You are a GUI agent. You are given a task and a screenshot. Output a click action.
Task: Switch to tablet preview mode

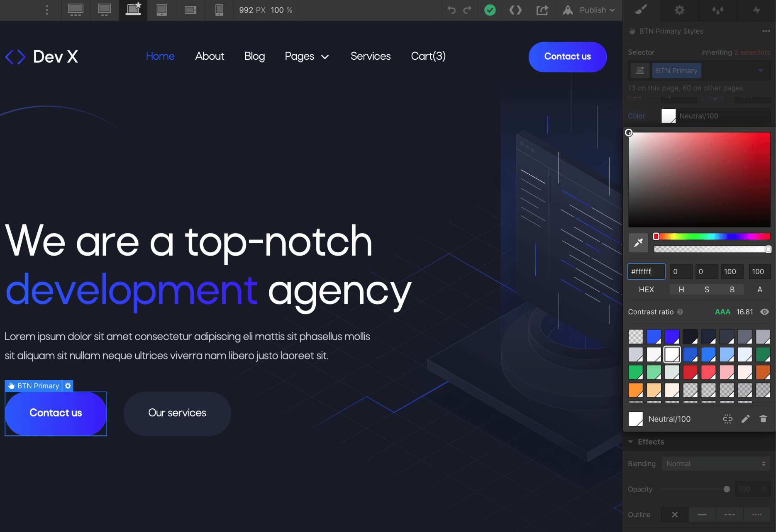pyautogui.click(x=161, y=10)
